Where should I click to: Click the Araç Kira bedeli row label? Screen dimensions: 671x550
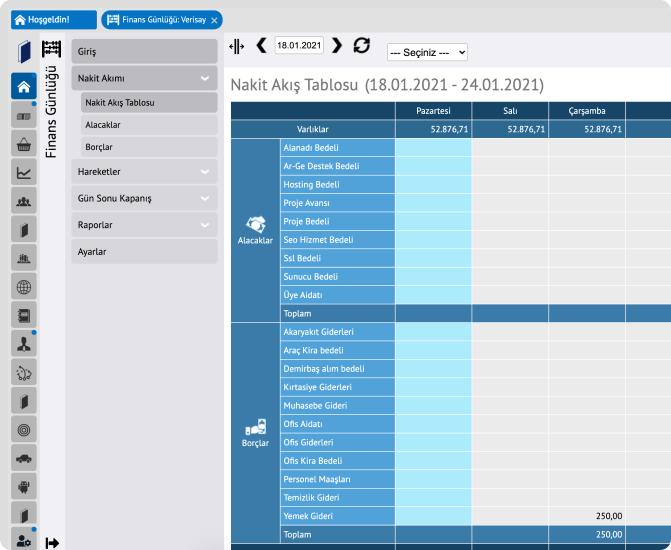coord(337,350)
